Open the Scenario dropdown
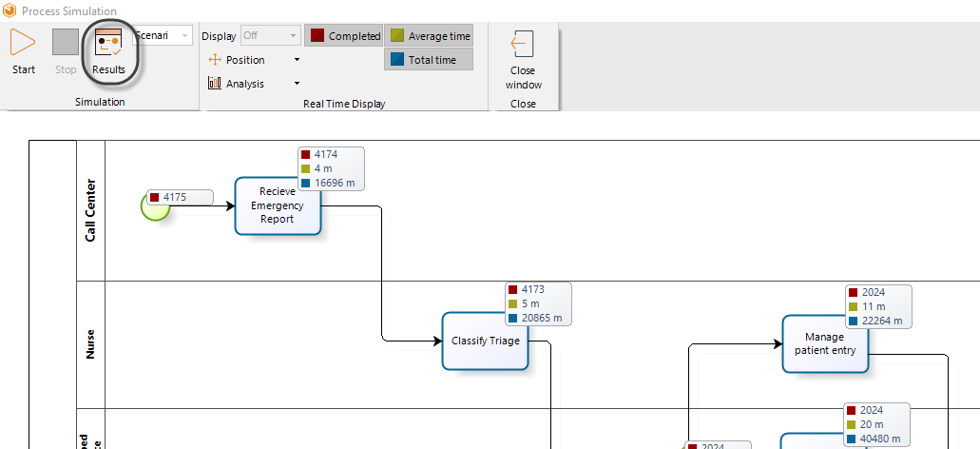Viewport: 980px width, 449px height. pyautogui.click(x=163, y=35)
